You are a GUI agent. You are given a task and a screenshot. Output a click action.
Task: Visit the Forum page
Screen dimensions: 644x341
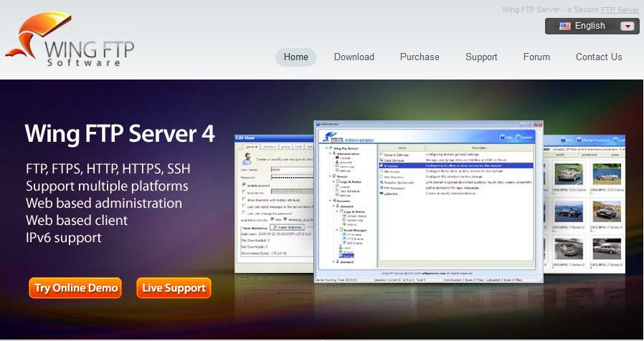[x=536, y=57]
